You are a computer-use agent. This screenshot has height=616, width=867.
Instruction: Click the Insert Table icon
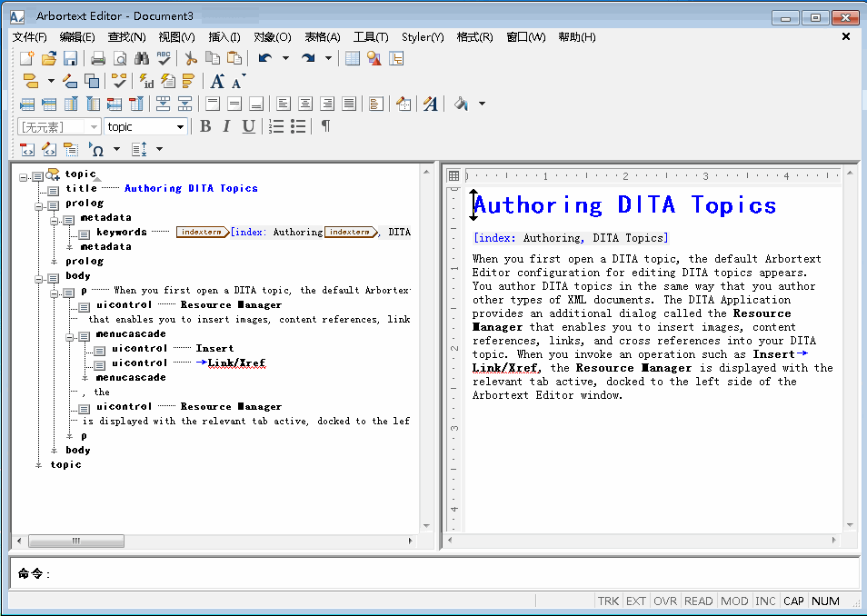point(353,58)
